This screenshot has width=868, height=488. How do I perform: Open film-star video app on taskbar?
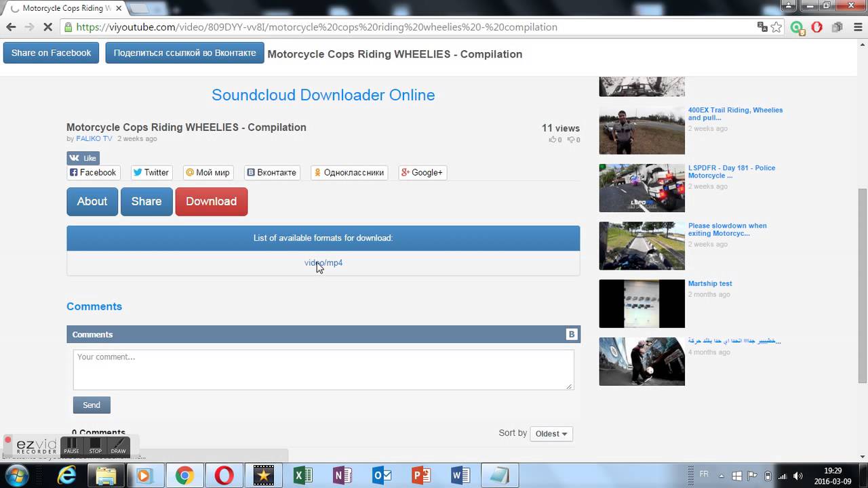point(263,476)
